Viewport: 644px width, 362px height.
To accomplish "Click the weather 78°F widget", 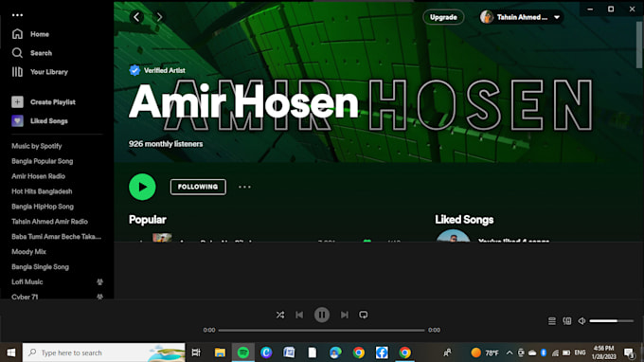I will click(485, 353).
